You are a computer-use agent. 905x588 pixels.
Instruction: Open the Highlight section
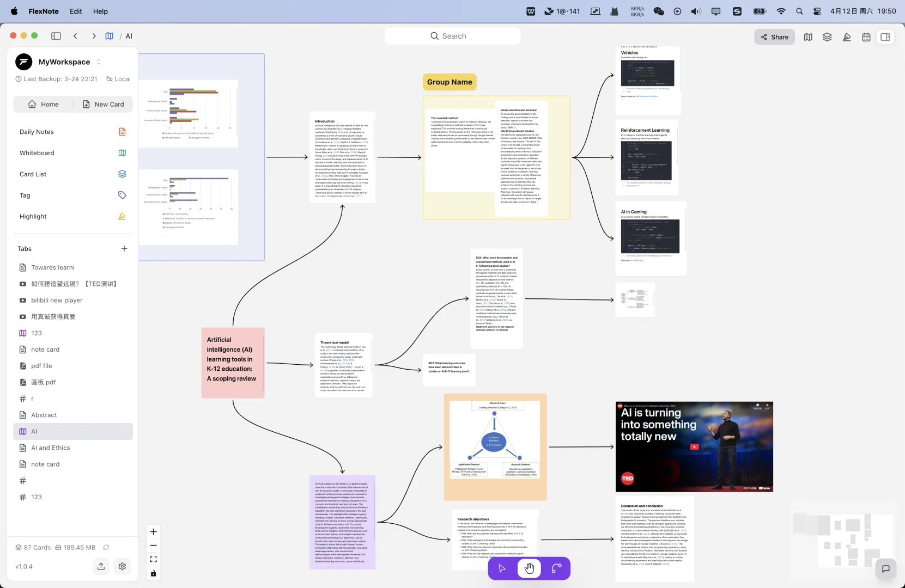73,217
